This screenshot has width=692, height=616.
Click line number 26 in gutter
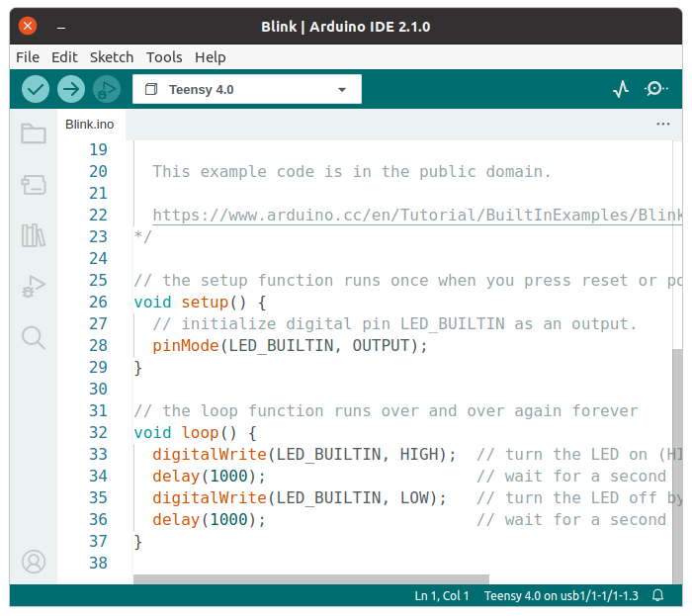[x=99, y=303]
